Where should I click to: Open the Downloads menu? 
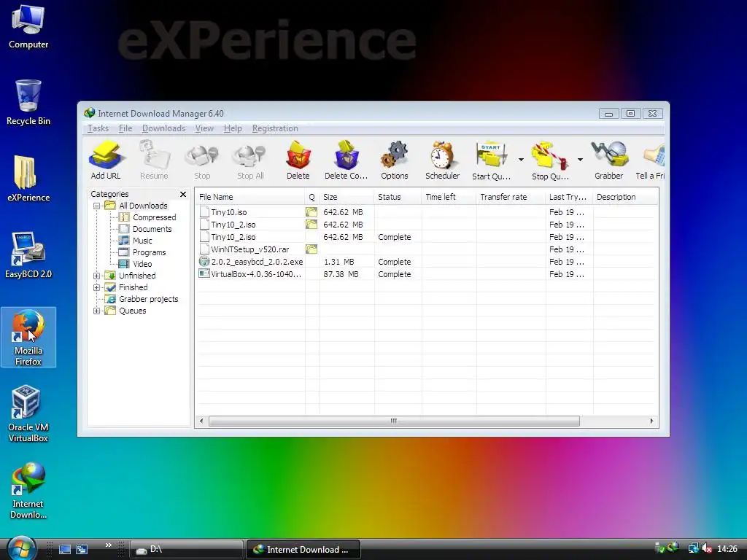(x=163, y=128)
